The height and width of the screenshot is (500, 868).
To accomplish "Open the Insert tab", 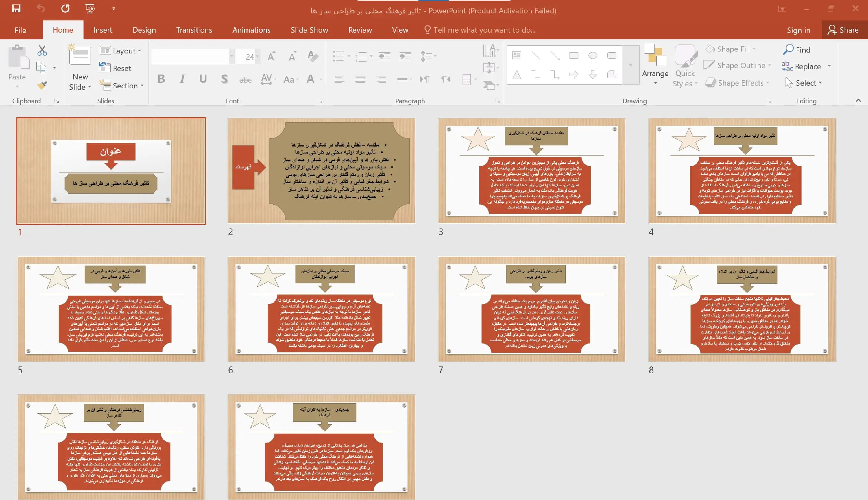I will point(103,30).
